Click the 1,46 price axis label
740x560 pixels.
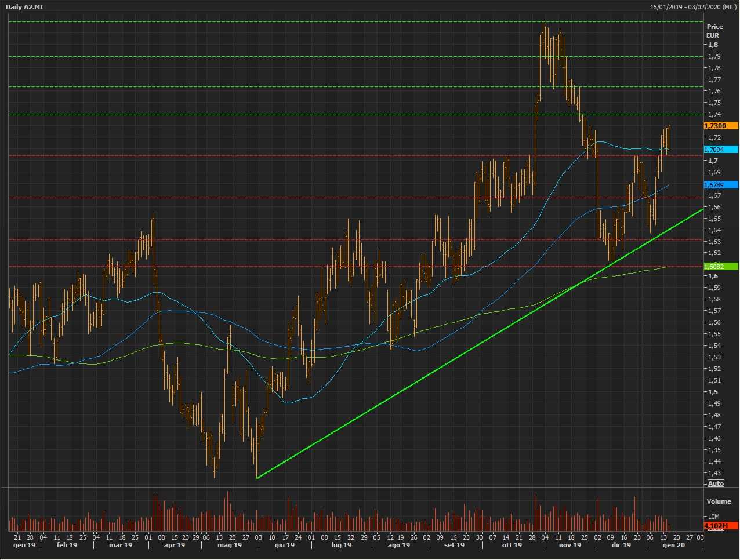714,438
